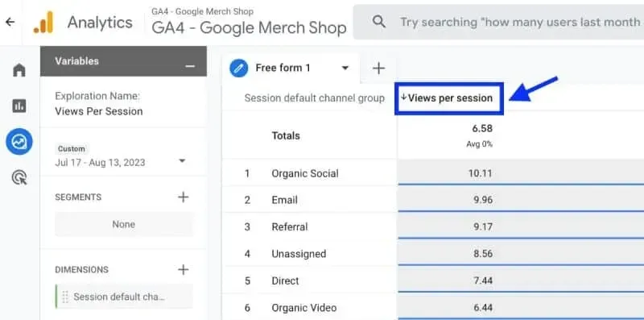The width and height of the screenshot is (644, 320).
Task: Go back with the left arrow
Action: tap(10, 23)
